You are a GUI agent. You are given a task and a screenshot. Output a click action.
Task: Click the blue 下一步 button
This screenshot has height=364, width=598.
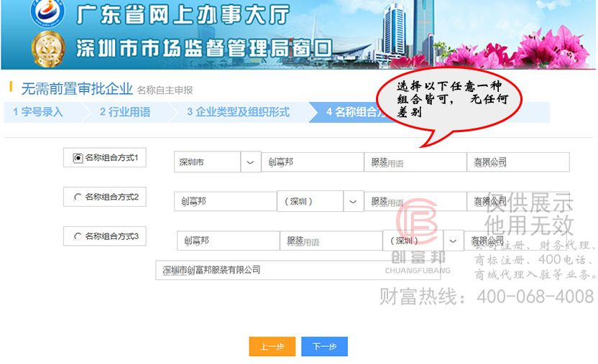coord(324,347)
